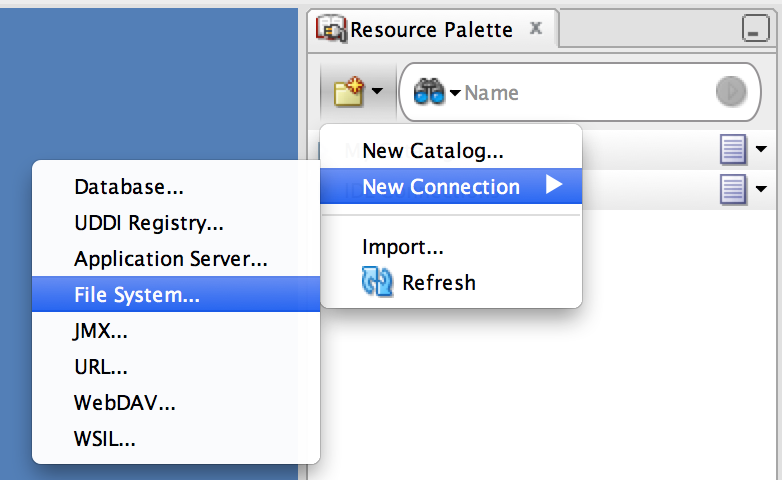
Task: Close the Resource Palette tab
Action: click(536, 28)
